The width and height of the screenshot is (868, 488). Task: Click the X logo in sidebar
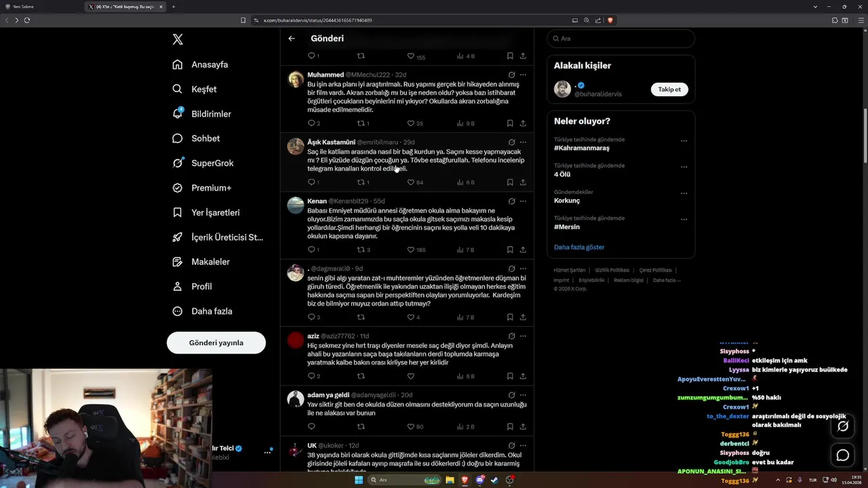pyautogui.click(x=178, y=39)
